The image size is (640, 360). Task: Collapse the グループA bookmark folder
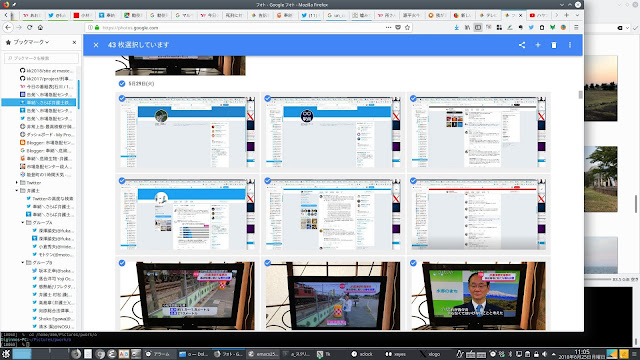click(x=22, y=222)
